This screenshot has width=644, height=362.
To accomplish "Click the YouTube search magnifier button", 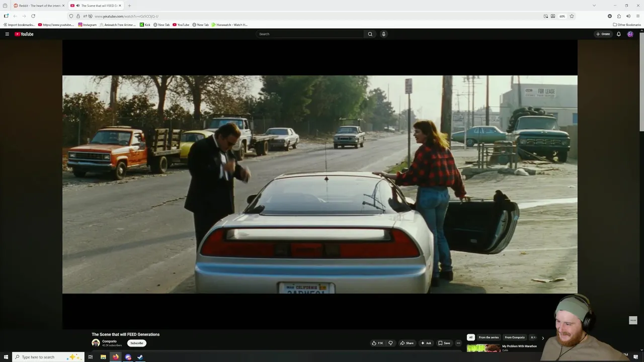I will (370, 34).
